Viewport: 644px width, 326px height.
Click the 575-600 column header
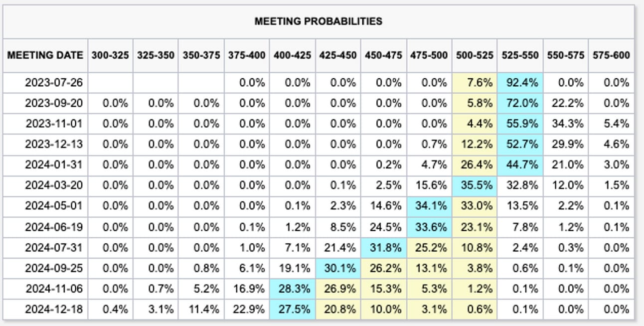(611, 55)
